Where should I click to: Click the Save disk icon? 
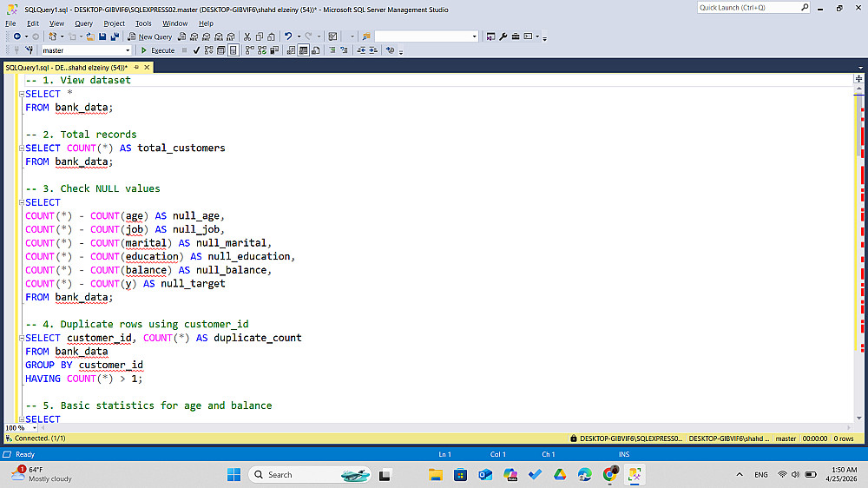pyautogui.click(x=102, y=36)
